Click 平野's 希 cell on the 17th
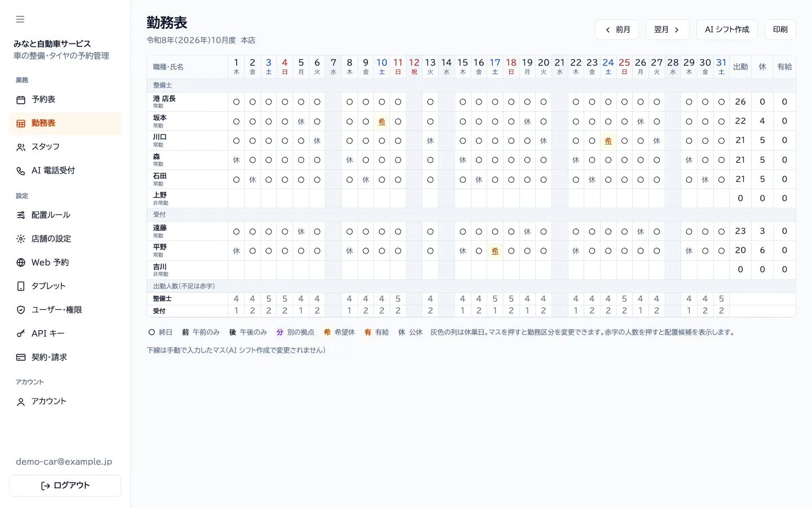This screenshot has width=812, height=508. 495,251
